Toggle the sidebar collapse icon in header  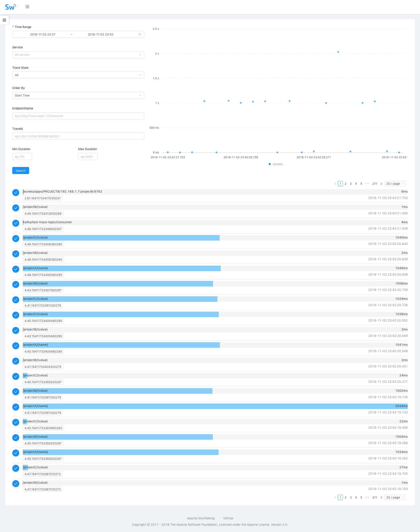click(27, 7)
